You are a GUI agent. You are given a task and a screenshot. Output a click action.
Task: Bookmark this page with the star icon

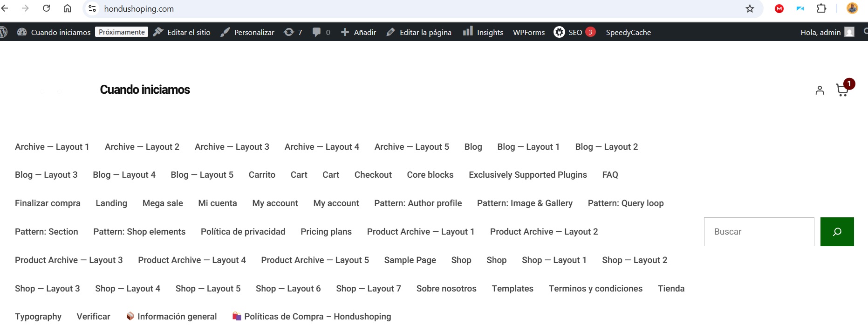750,9
